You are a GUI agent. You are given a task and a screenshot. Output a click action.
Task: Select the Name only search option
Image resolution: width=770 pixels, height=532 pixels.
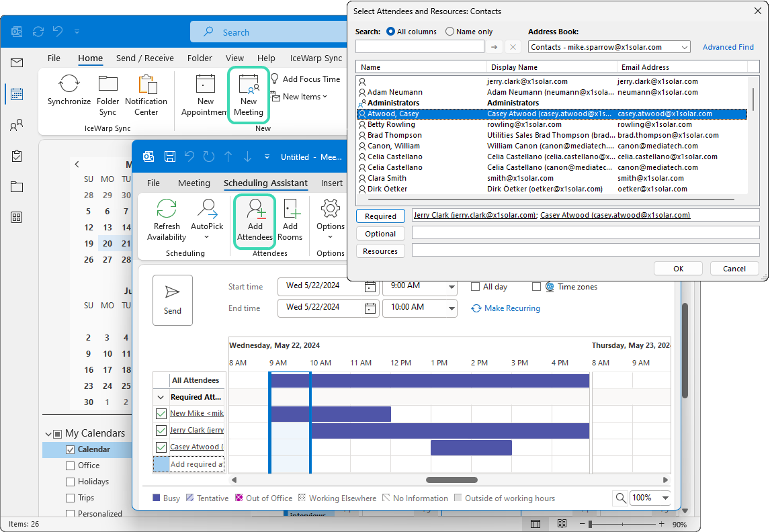[x=450, y=32]
